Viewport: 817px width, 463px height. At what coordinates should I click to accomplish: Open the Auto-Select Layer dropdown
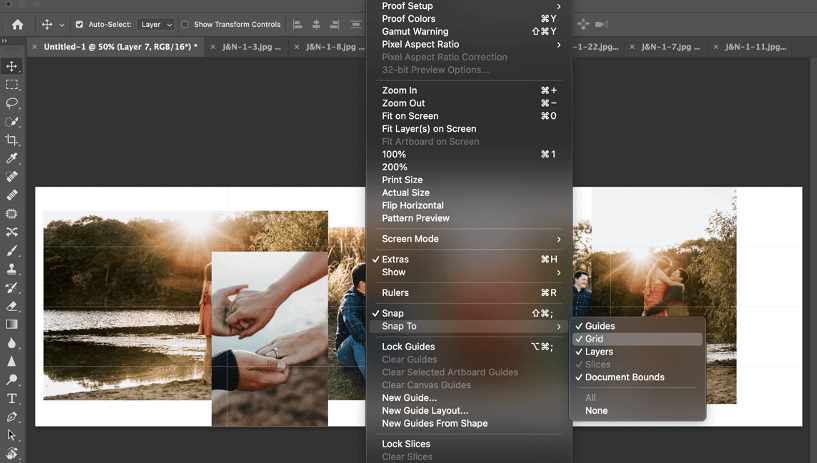pos(155,24)
